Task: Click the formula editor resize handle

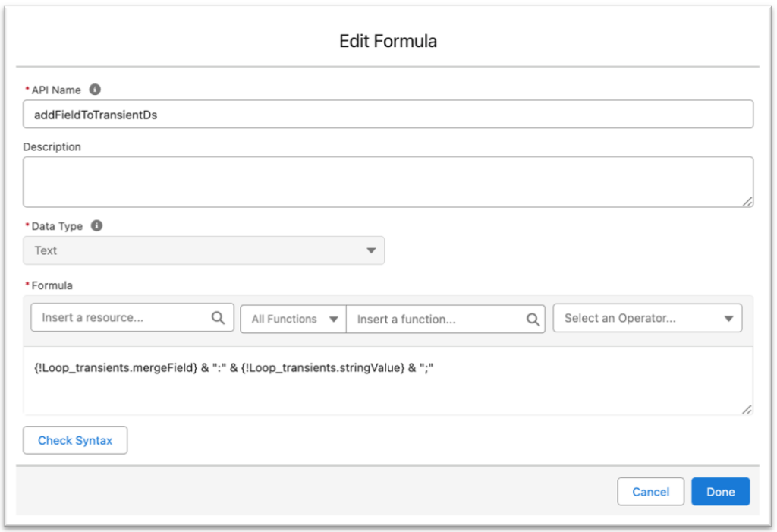Action: click(747, 409)
